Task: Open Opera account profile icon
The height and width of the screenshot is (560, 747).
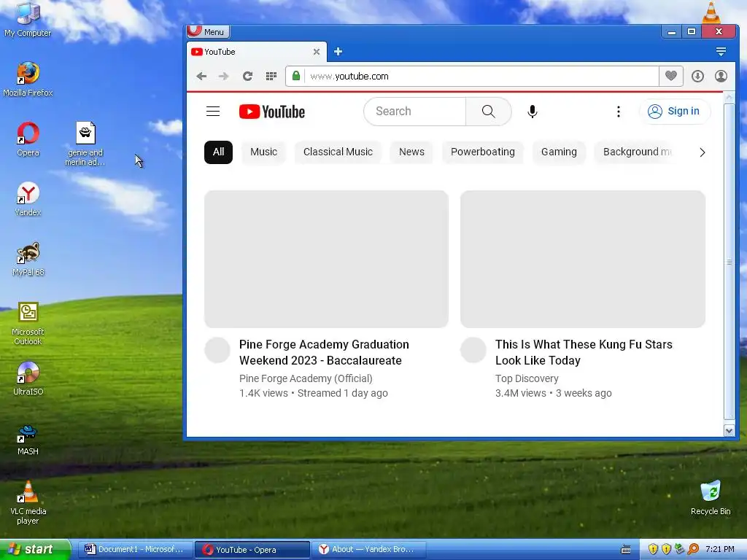Action: (x=721, y=76)
